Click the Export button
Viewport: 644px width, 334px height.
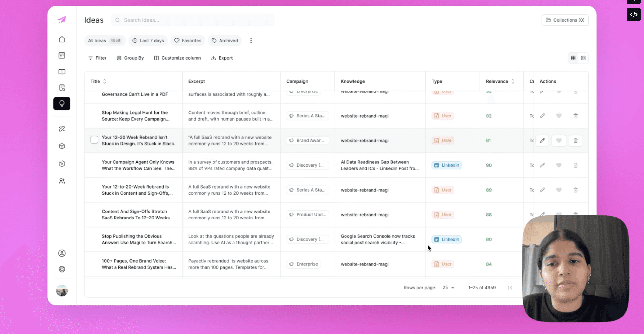pos(222,58)
